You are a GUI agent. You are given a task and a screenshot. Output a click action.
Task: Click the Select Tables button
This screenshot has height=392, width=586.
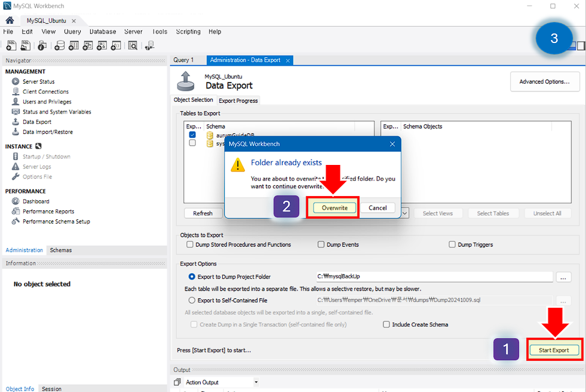click(x=493, y=213)
